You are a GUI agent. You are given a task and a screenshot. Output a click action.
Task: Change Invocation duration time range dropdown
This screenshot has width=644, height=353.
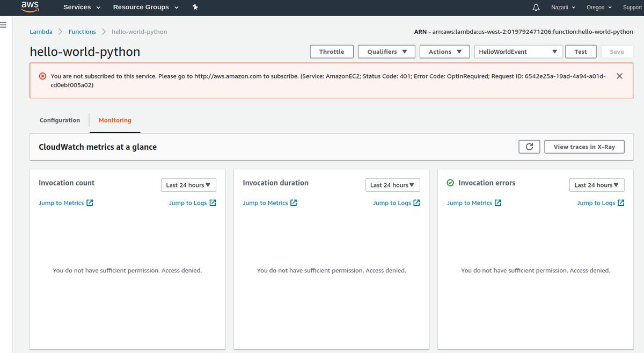click(x=393, y=185)
